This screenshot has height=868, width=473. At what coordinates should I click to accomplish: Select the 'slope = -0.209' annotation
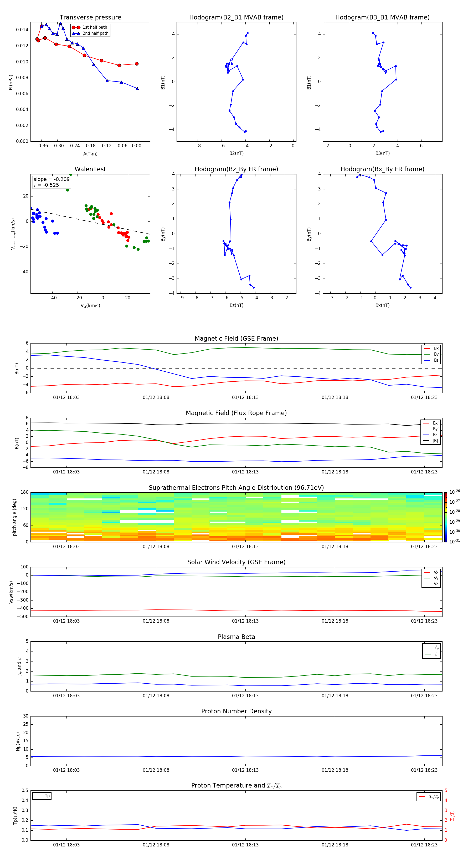(x=52, y=179)
